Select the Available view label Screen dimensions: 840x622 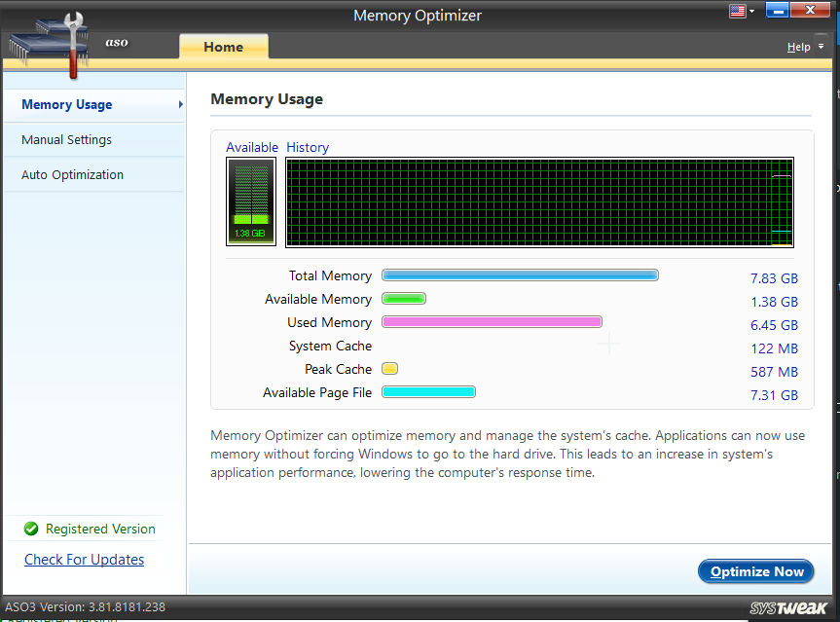(252, 147)
